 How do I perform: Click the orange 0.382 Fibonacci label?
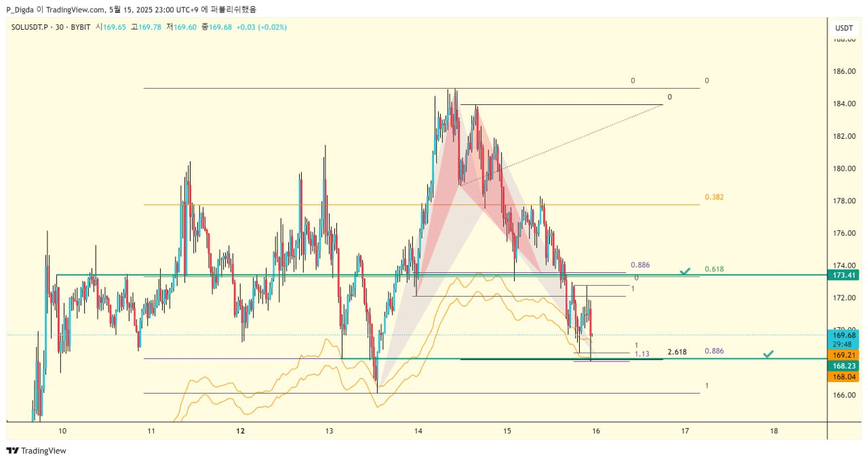point(713,197)
